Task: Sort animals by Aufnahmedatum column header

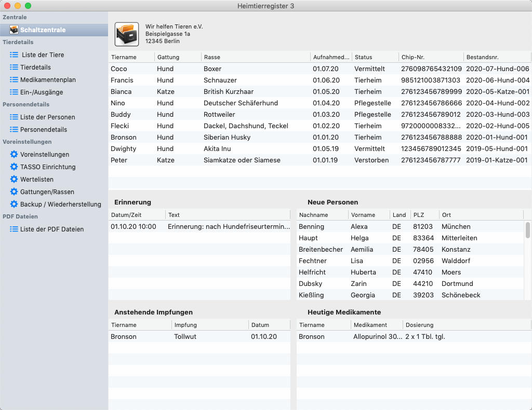Action: pyautogui.click(x=331, y=57)
